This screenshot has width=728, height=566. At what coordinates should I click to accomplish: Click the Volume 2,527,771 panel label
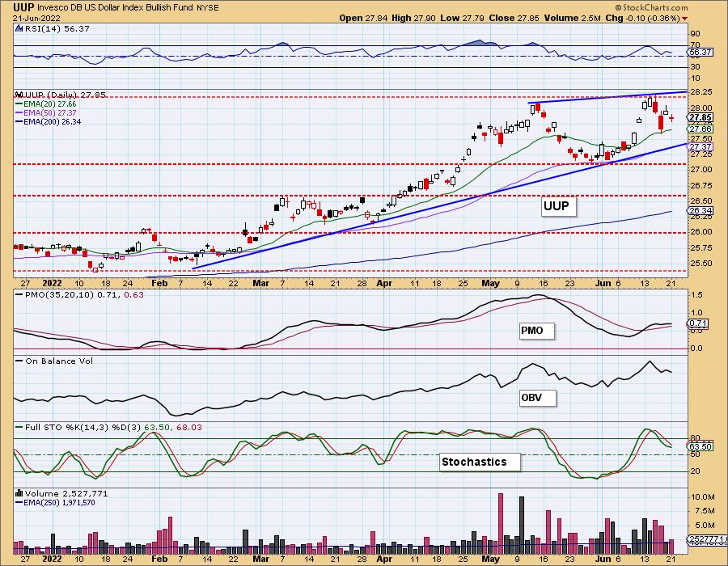pyautogui.click(x=66, y=493)
